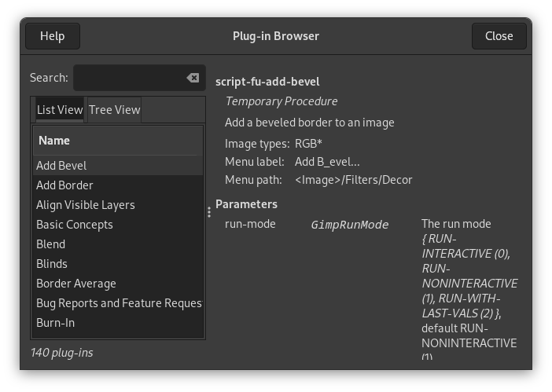Image resolution: width=552 pixels, height=392 pixels.
Task: Select the Add Bevel plug-in
Action: (x=61, y=166)
